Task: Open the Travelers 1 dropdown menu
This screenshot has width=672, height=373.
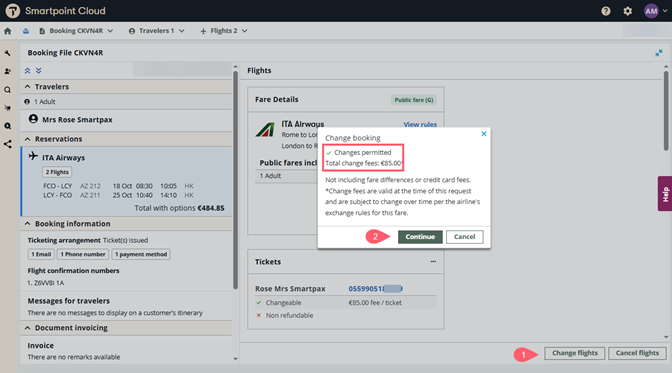Action: (x=156, y=31)
